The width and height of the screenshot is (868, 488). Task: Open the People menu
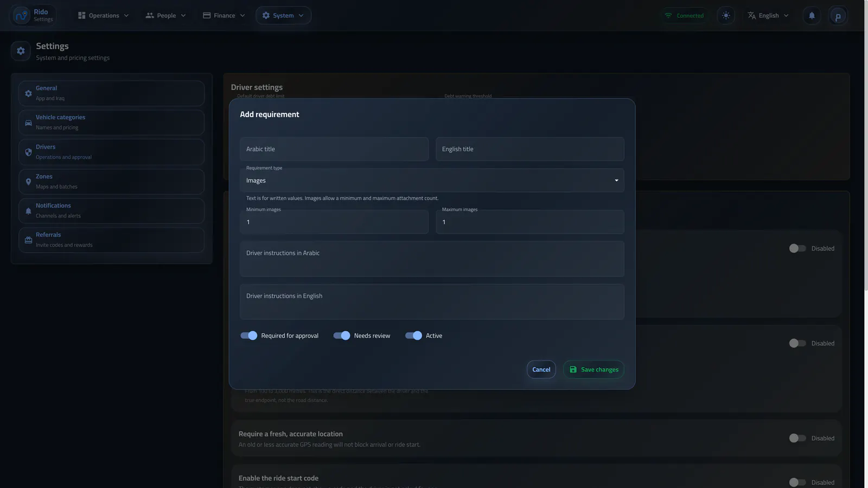tap(165, 16)
